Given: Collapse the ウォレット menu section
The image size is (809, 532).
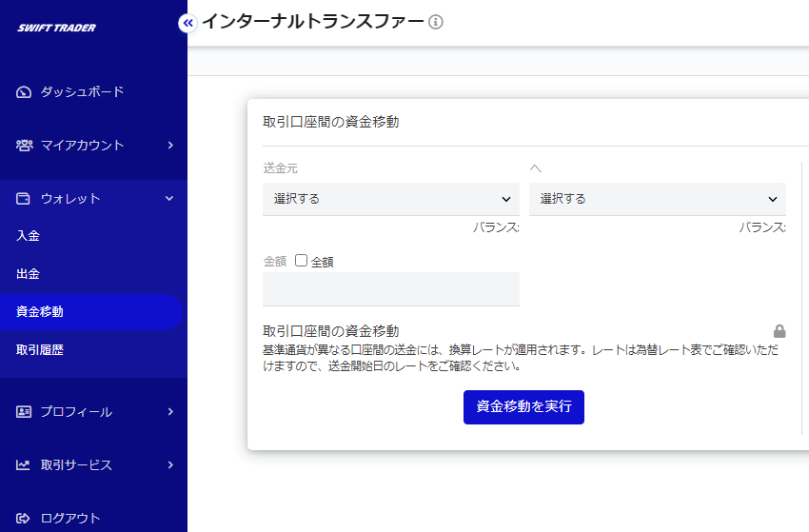Looking at the screenshot, I should pyautogui.click(x=169, y=199).
